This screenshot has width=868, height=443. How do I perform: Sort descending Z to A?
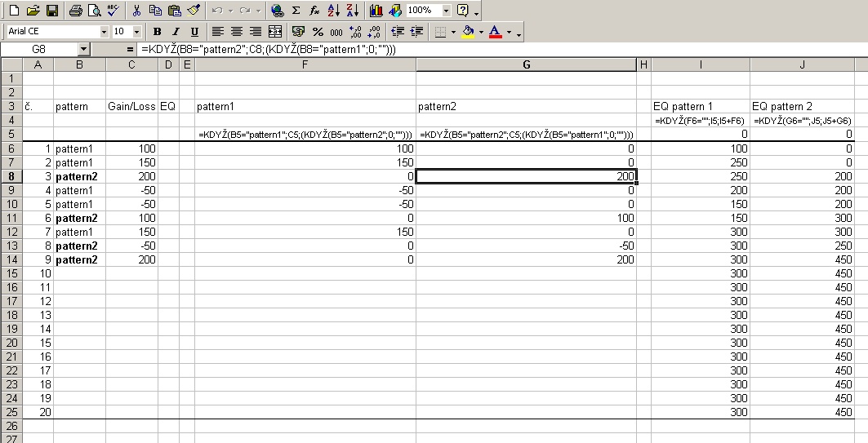click(x=352, y=10)
